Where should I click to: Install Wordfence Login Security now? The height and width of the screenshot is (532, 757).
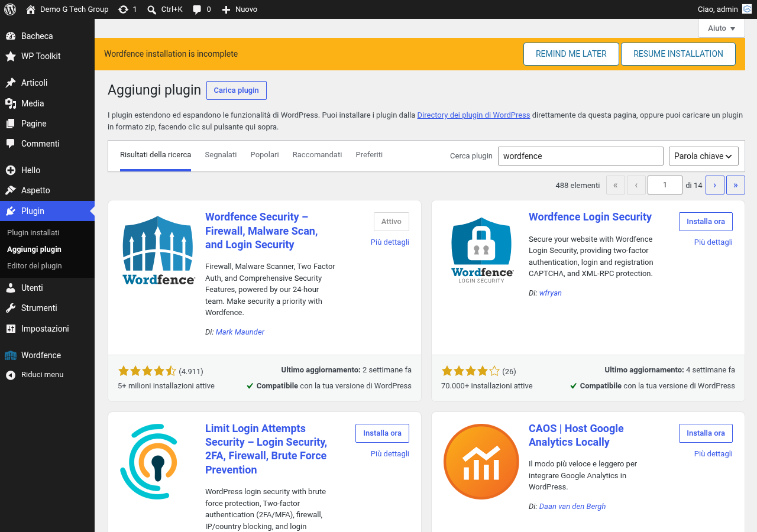tap(706, 222)
